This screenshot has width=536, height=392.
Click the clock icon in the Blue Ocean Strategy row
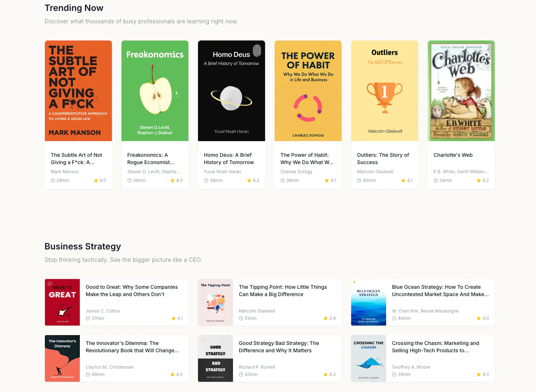tap(394, 318)
